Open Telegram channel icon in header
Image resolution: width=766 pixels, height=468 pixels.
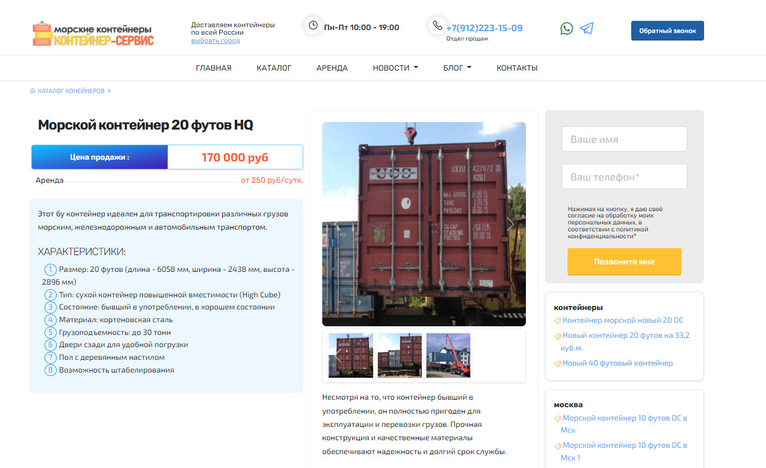587,28
